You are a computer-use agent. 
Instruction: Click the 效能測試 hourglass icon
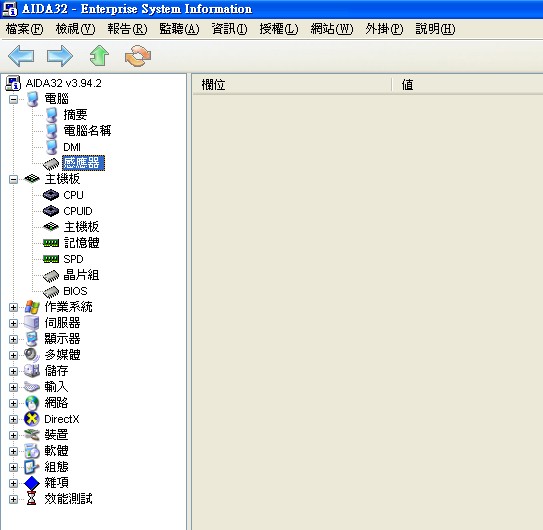tap(32, 499)
